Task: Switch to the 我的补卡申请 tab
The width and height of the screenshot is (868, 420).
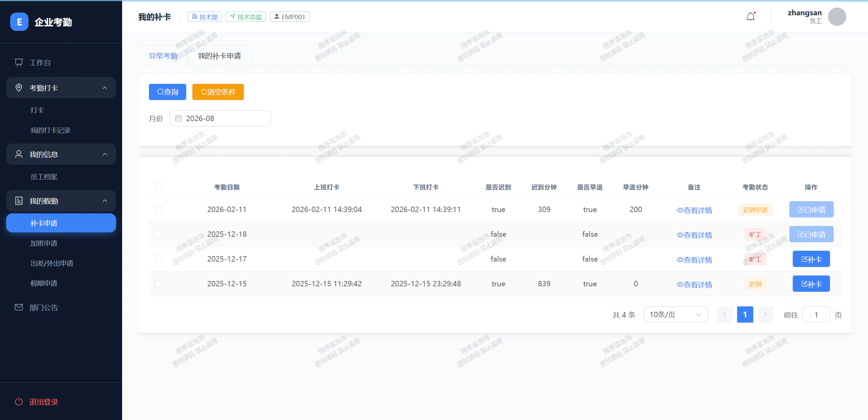Action: [219, 56]
